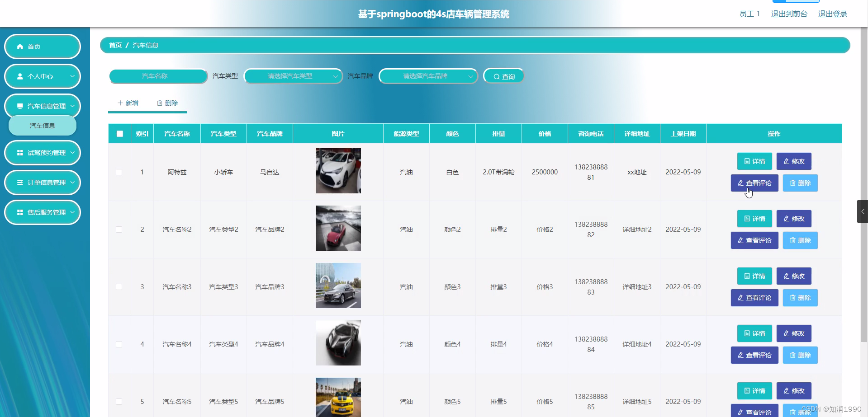The image size is (868, 417).
Task: Click 退出登录 to log out
Action: coord(832,14)
